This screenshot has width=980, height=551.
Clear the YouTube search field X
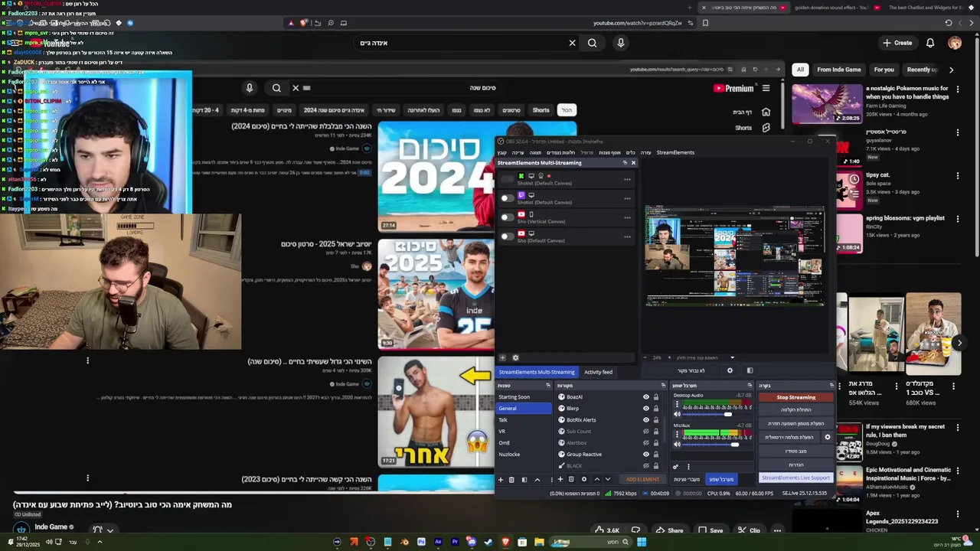pyautogui.click(x=572, y=43)
